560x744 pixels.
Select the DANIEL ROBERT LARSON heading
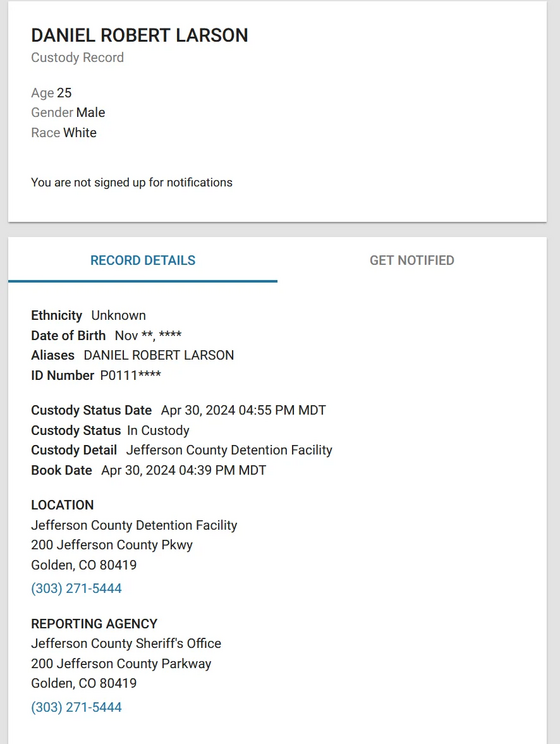tap(140, 36)
